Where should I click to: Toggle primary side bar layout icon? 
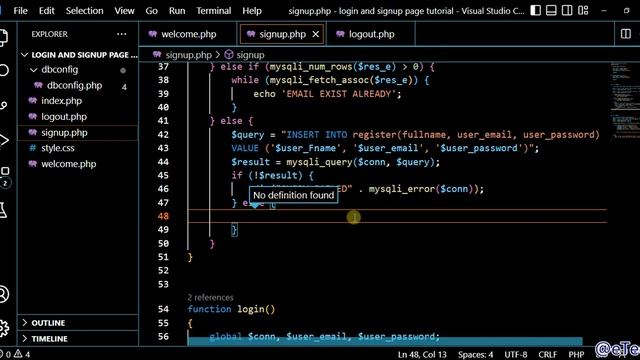click(536, 11)
